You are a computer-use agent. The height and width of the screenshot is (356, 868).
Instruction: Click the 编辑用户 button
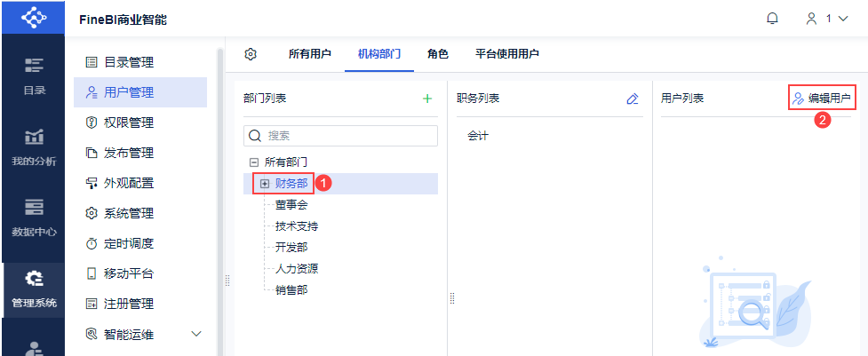pos(822,99)
